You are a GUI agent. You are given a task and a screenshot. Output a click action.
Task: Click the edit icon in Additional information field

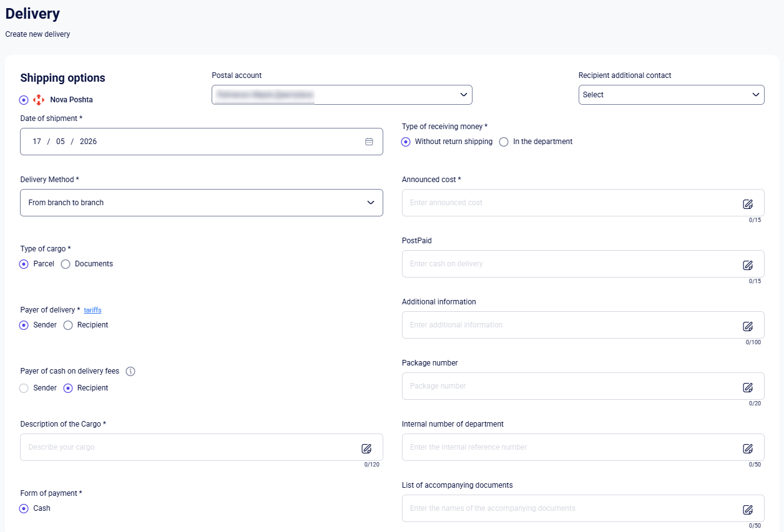tap(748, 326)
